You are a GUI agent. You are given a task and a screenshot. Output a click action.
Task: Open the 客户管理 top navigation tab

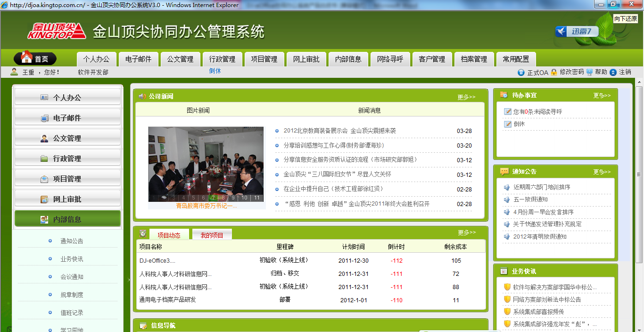(x=431, y=59)
